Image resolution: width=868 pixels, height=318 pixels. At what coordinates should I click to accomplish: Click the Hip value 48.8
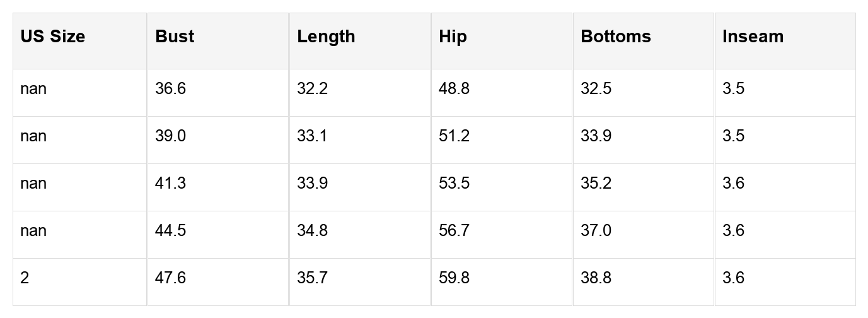coord(454,89)
